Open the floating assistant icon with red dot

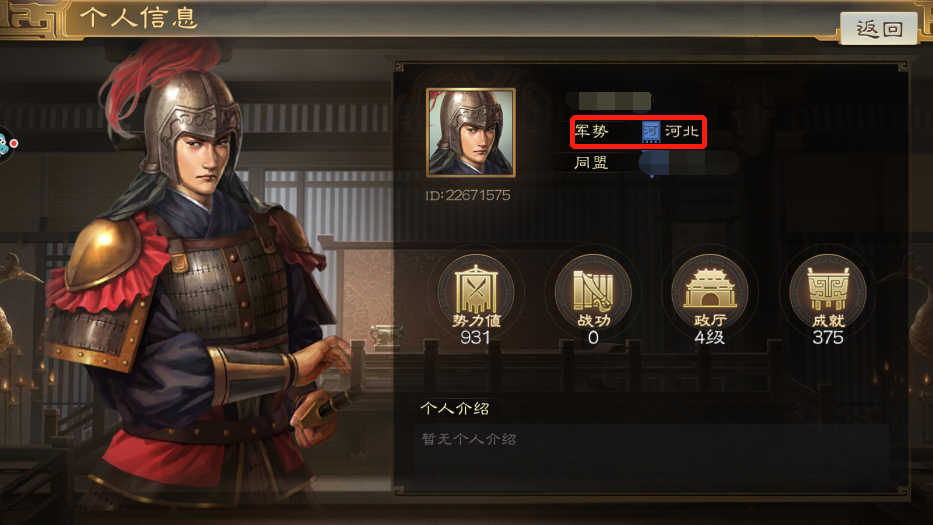(x=6, y=144)
